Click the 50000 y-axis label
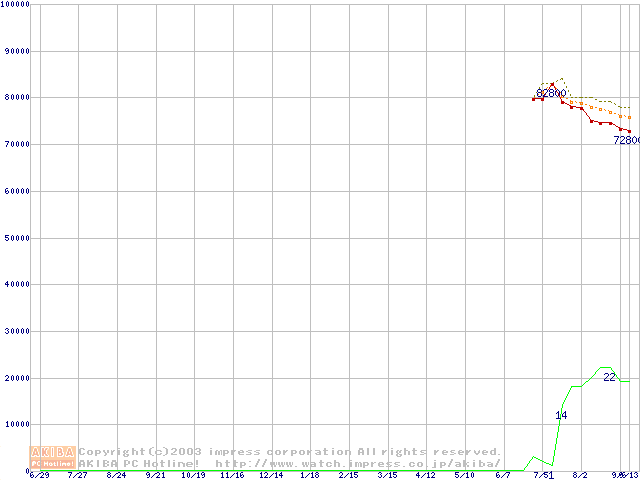The height and width of the screenshot is (480, 640). [17, 238]
